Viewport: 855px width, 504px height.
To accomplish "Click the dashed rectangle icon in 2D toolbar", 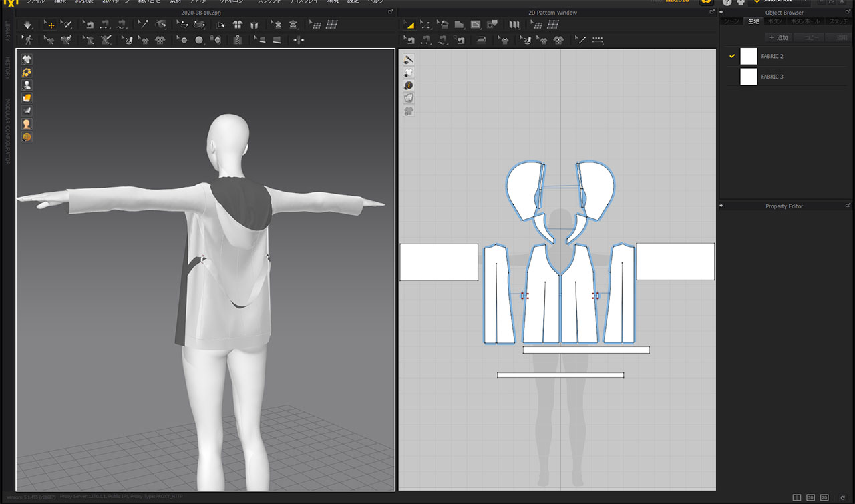I will (x=598, y=40).
